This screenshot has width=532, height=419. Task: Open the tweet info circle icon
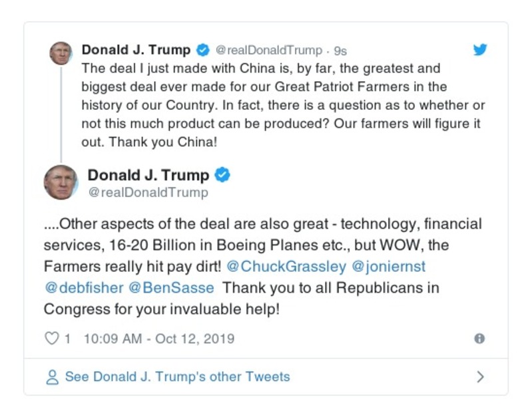479,339
